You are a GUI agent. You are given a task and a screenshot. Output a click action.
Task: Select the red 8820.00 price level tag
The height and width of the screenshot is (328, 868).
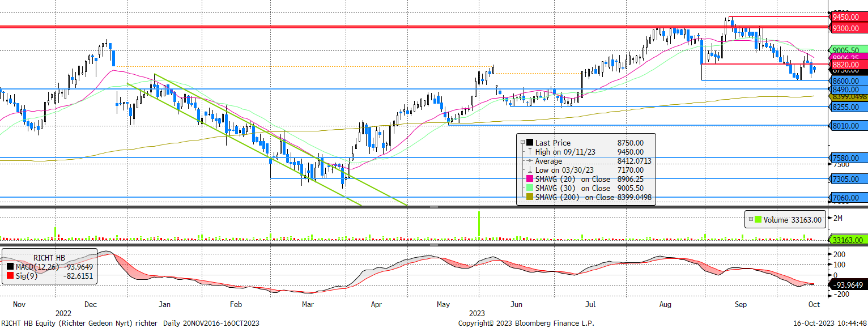848,65
